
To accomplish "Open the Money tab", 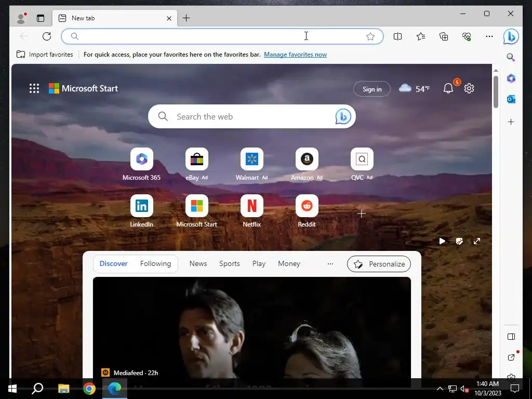I will 289,263.
